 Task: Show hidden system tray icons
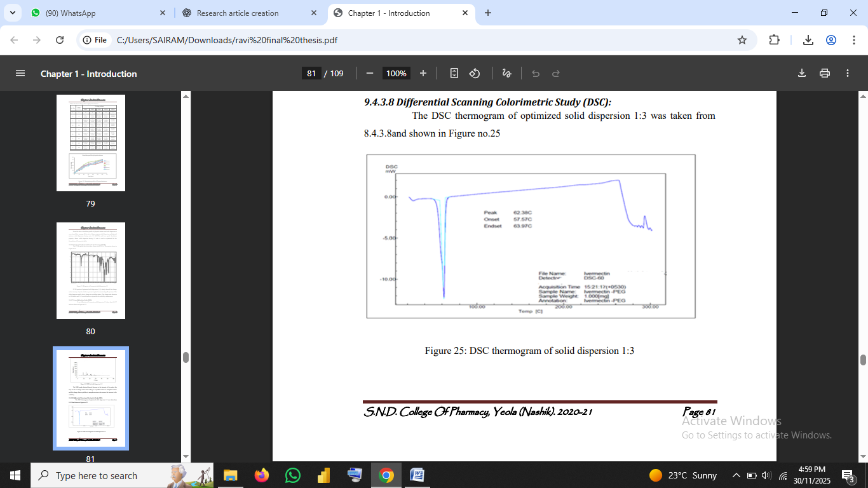tap(736, 475)
